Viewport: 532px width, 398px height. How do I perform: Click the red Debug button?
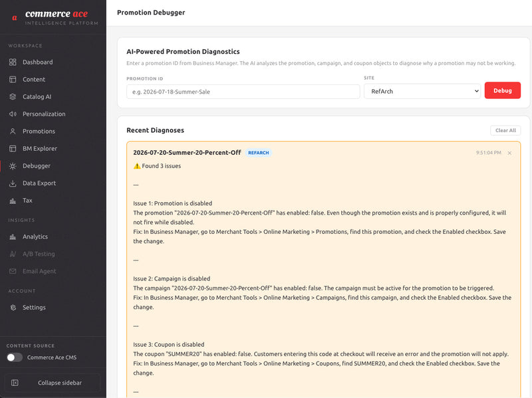[502, 90]
